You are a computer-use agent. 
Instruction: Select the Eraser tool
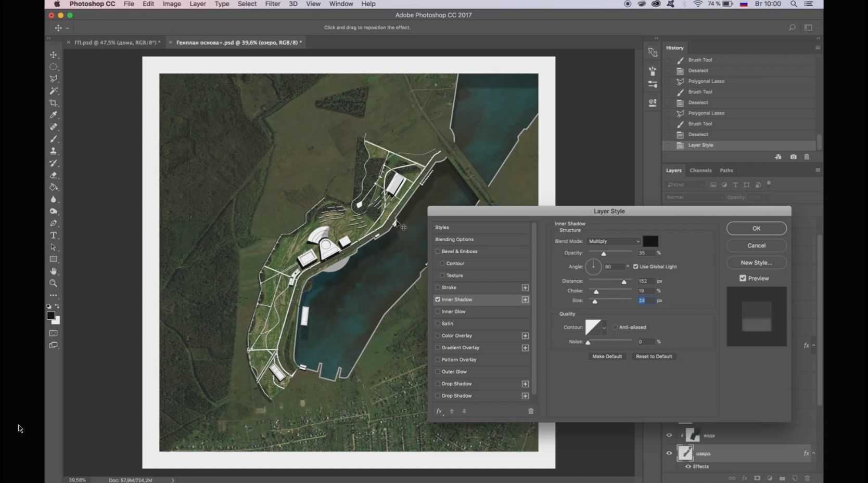54,175
